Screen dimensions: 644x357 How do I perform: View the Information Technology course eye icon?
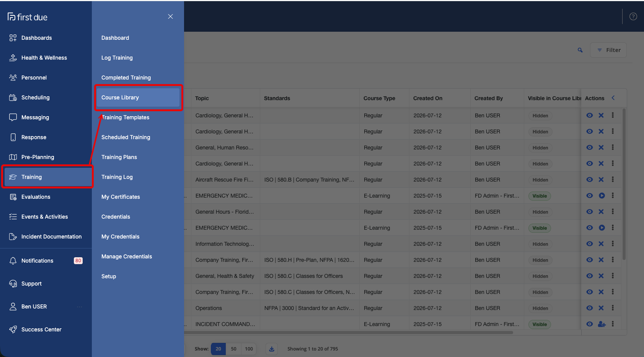[x=590, y=244]
